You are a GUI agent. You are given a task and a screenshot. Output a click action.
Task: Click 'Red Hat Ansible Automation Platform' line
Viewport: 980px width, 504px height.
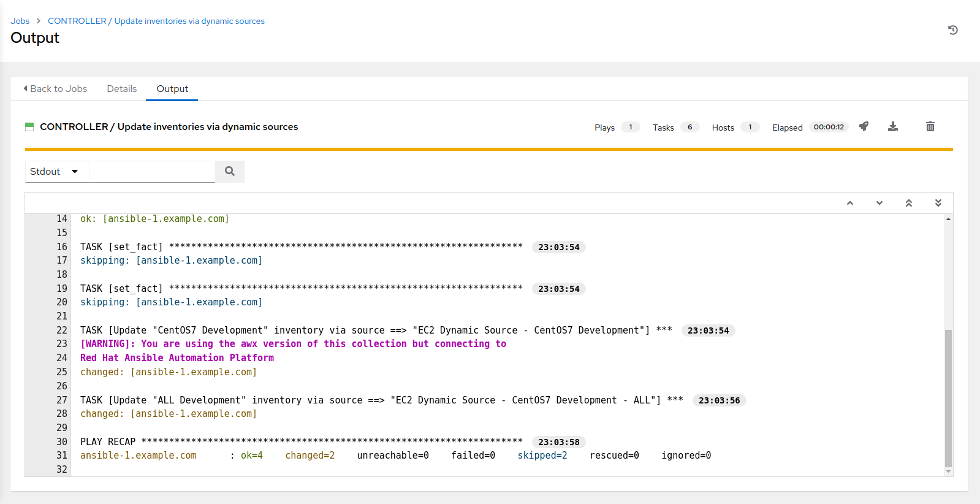point(177,358)
